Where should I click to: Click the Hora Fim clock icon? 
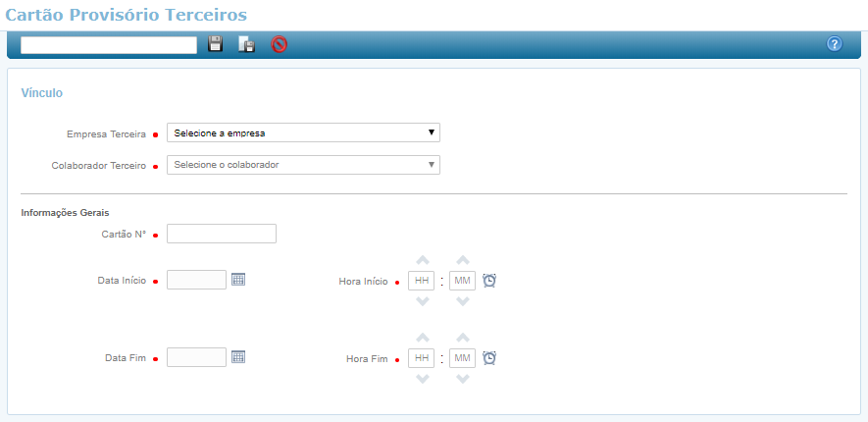[x=490, y=358]
